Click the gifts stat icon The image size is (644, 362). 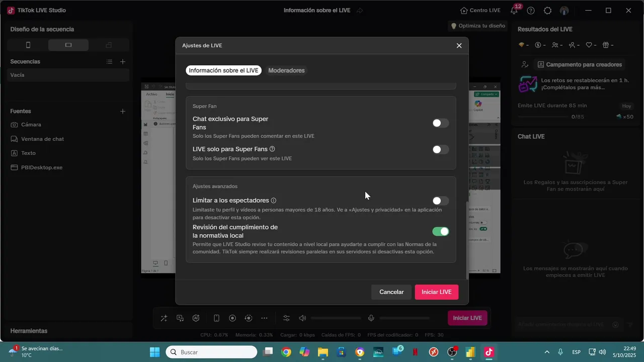[x=606, y=45]
